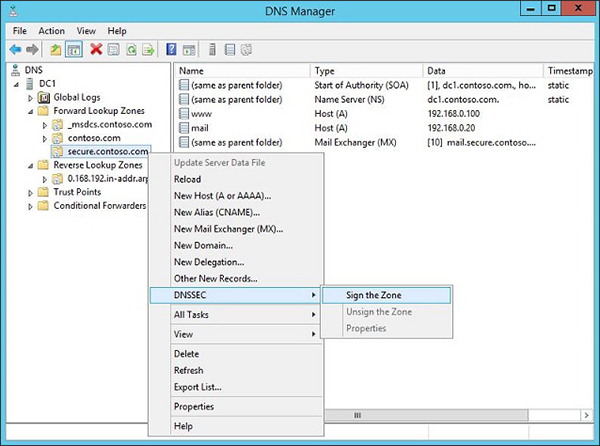This screenshot has height=446, width=600.
Task: Click the Export List toolbar icon
Action: click(149, 48)
